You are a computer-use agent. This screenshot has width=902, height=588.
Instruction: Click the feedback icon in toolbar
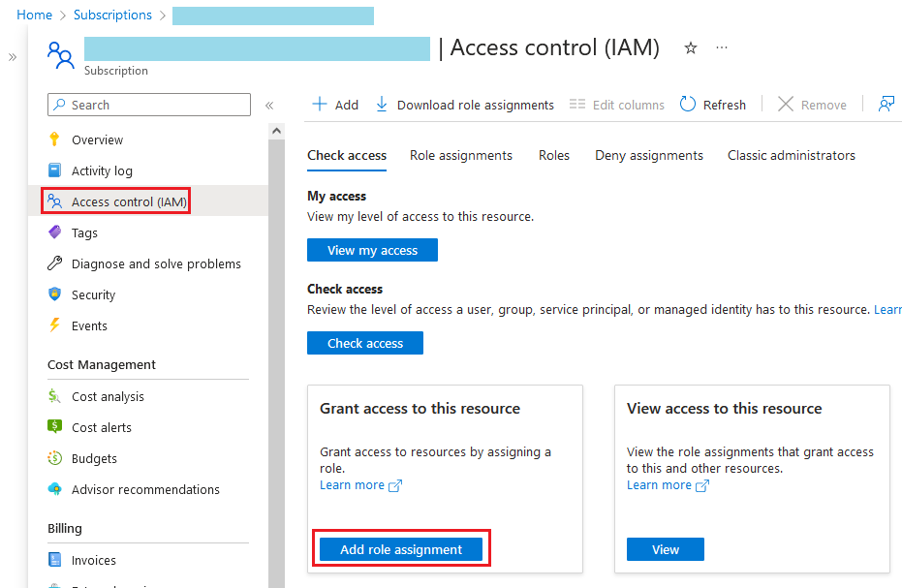[x=886, y=105]
